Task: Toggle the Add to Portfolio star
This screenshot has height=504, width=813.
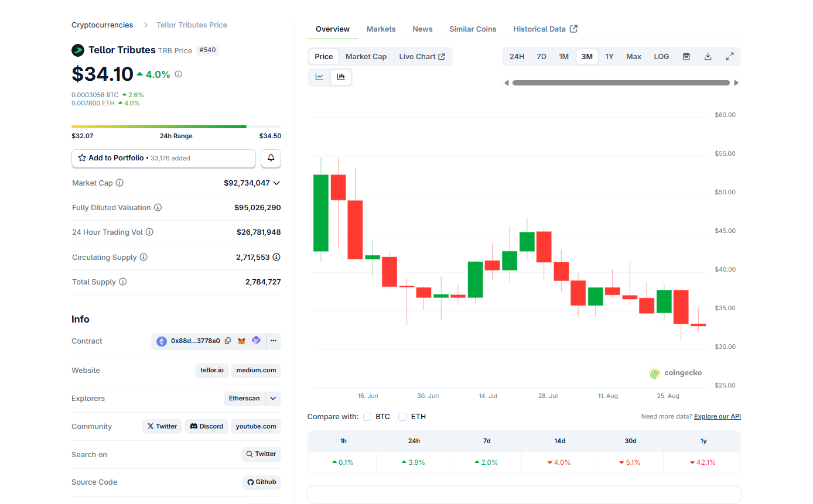Action: pos(82,158)
